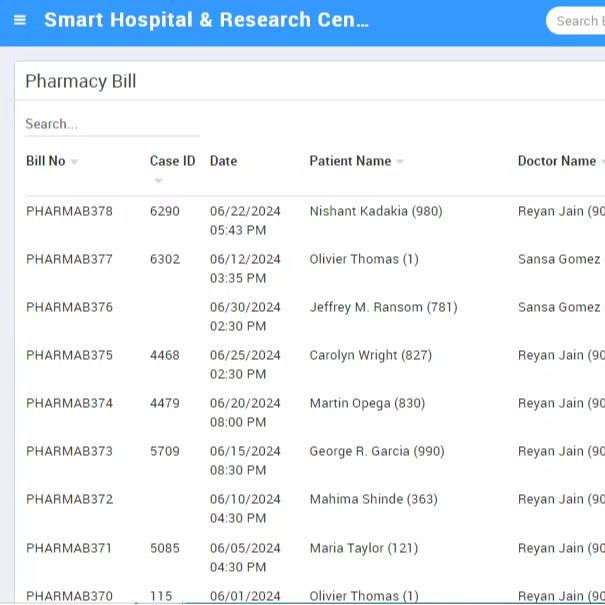605x605 pixels.
Task: Click the Smart Hospital & Research Center title
Action: [x=206, y=20]
